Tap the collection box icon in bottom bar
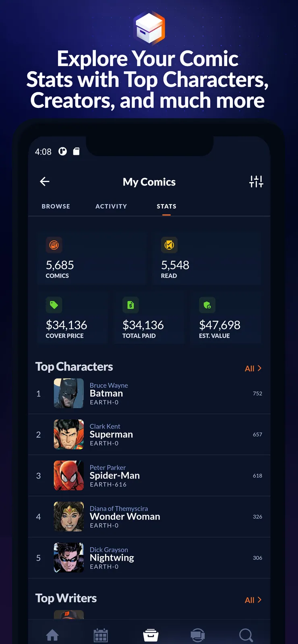Image resolution: width=298 pixels, height=644 pixels. point(150,635)
